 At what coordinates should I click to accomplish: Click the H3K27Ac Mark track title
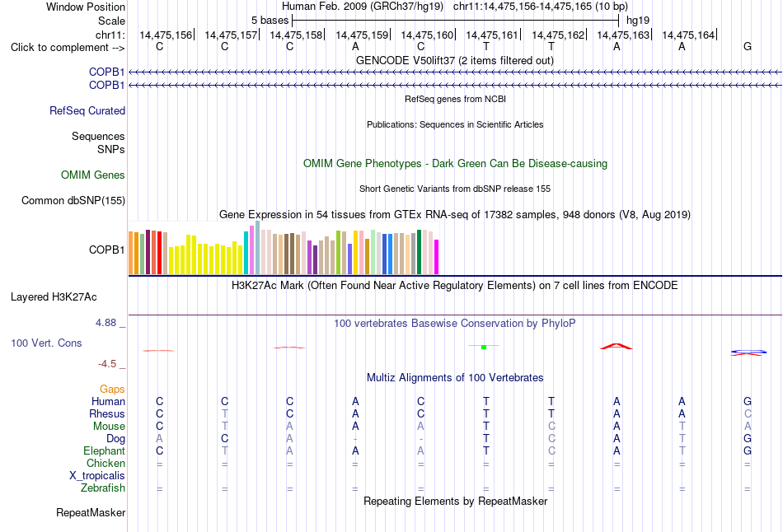[455, 286]
